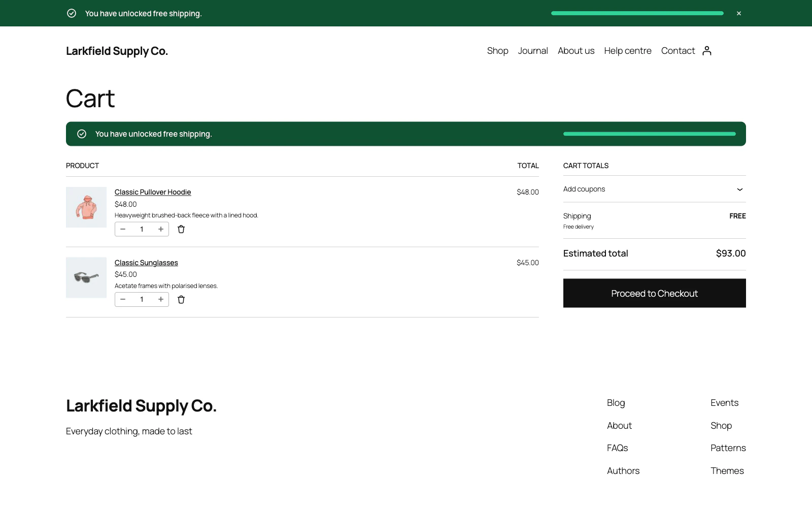The image size is (812, 508).
Task: Open the footer FAQs link
Action: coord(618,448)
